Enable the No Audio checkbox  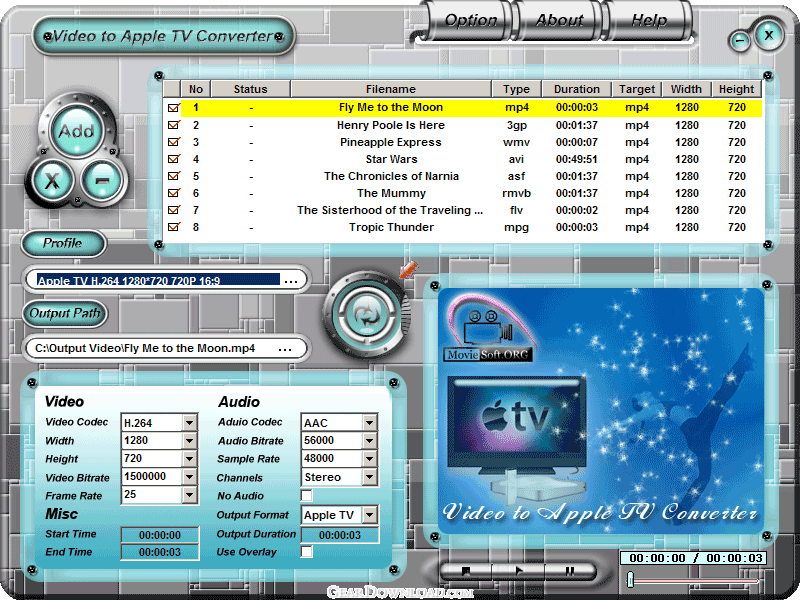tap(307, 495)
